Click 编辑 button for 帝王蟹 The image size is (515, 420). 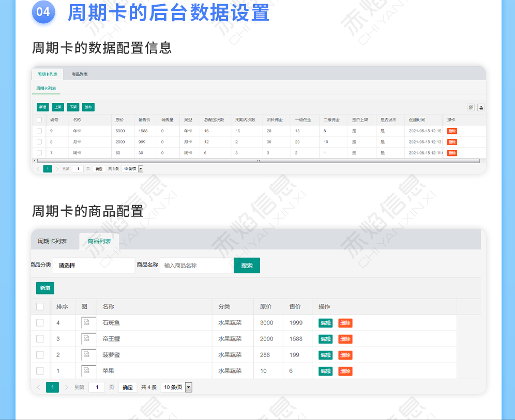[x=325, y=339]
